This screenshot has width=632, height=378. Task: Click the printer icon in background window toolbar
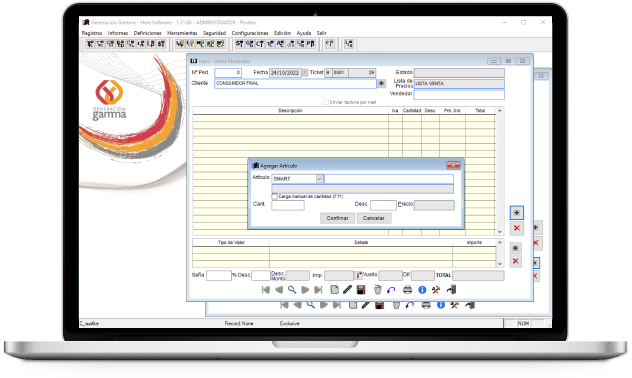[x=426, y=305]
